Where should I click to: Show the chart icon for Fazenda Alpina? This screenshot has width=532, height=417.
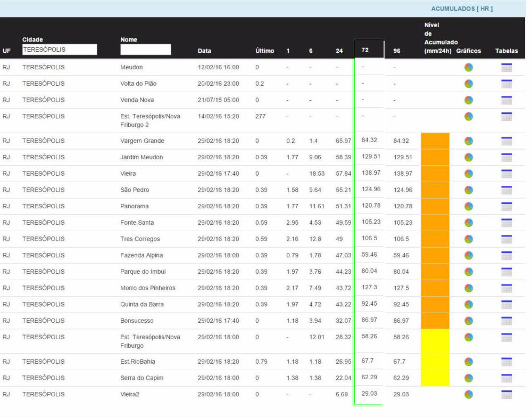[468, 256]
